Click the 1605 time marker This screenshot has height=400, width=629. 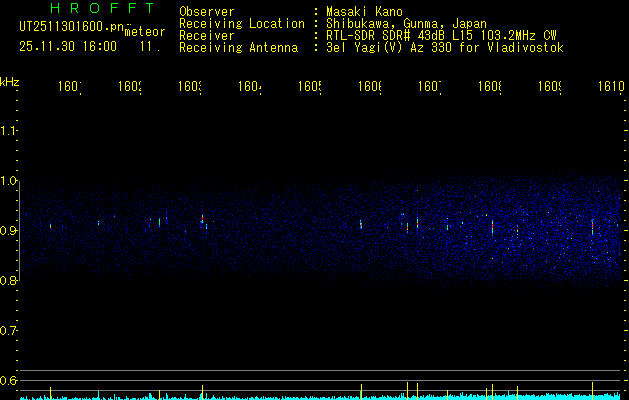[x=309, y=88]
